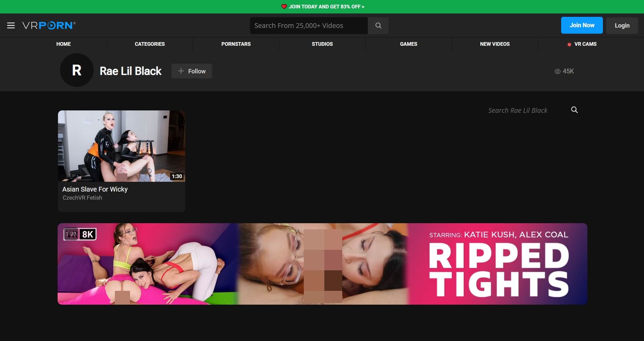Click the Join Now button
The width and height of the screenshot is (644, 341).
582,25
